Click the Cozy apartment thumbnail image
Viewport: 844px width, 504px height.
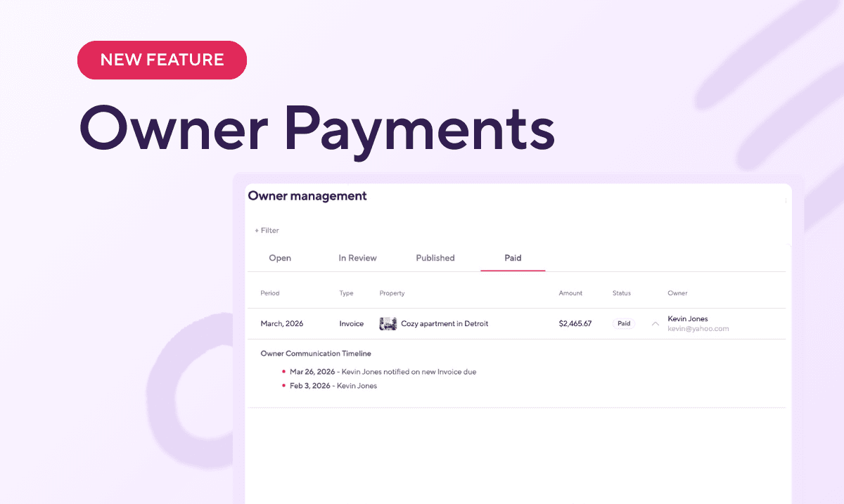(x=388, y=323)
